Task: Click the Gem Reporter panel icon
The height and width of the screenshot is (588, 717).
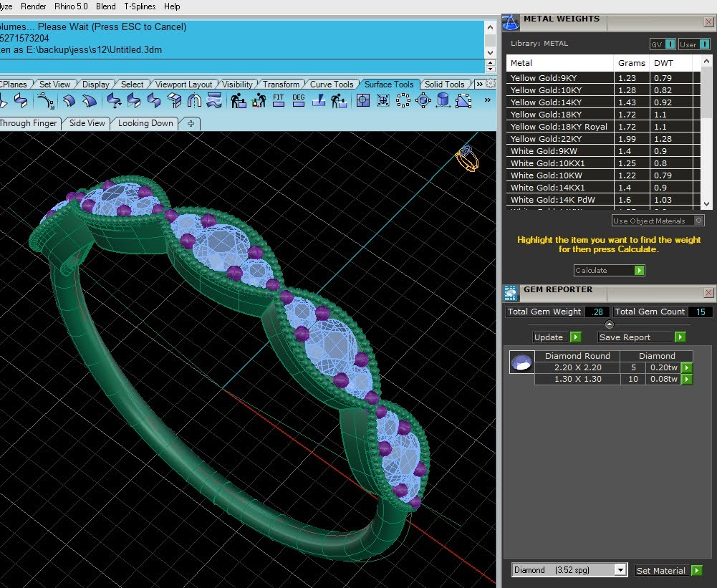Action: click(x=511, y=293)
